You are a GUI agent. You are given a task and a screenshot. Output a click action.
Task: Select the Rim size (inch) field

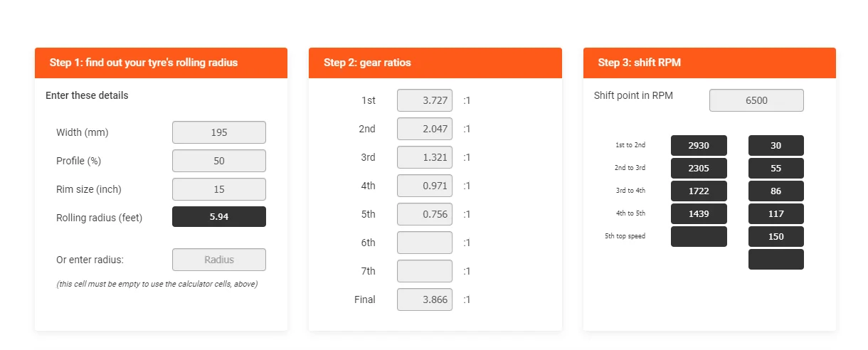[x=219, y=189]
